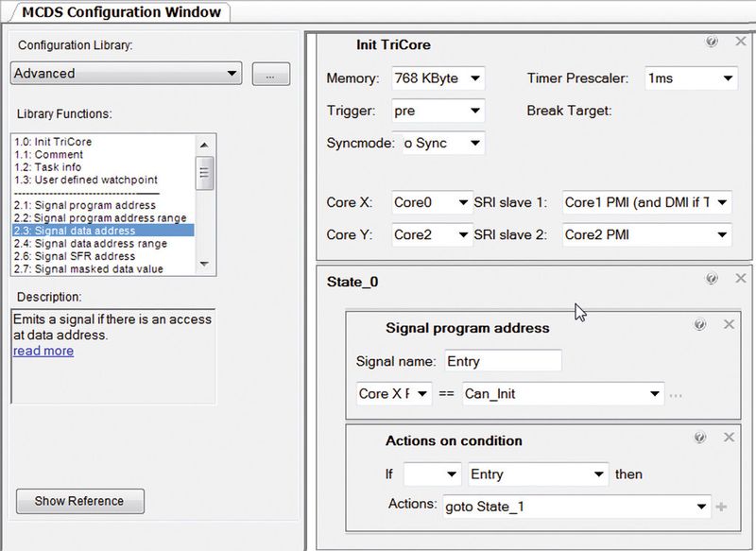
Task: Remove the Init TriCore block
Action: point(741,42)
